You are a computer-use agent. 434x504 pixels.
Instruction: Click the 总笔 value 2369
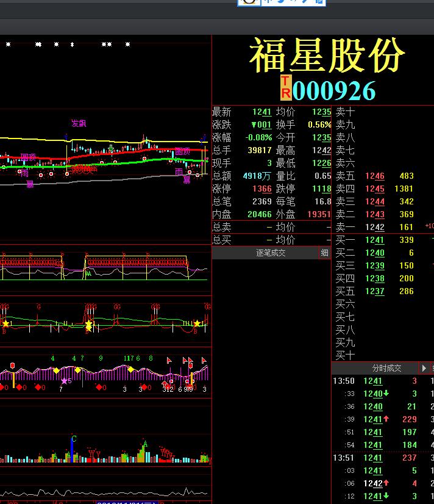(x=262, y=201)
